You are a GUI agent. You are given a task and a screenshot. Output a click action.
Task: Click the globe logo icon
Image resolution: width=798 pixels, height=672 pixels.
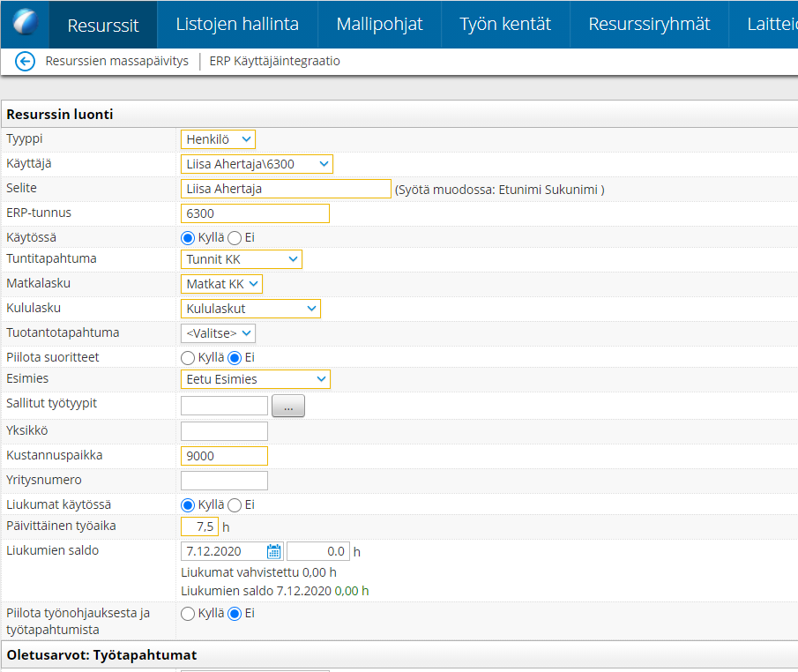click(25, 22)
